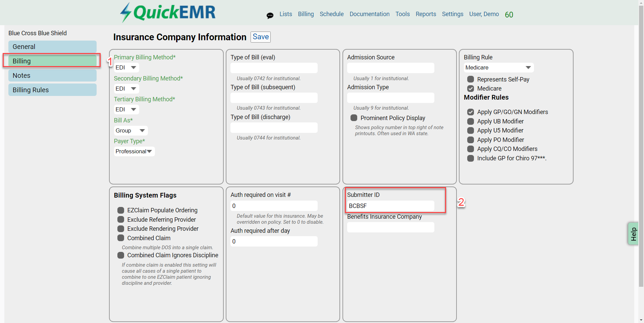The image size is (644, 323).
Task: Open the Settings menu
Action: 452,14
